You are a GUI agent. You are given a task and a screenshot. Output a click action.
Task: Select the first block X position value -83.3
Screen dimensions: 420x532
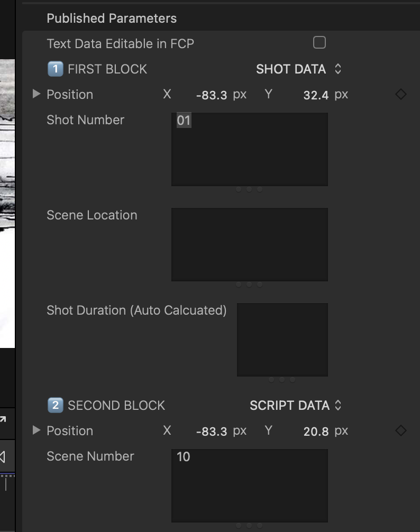click(212, 95)
